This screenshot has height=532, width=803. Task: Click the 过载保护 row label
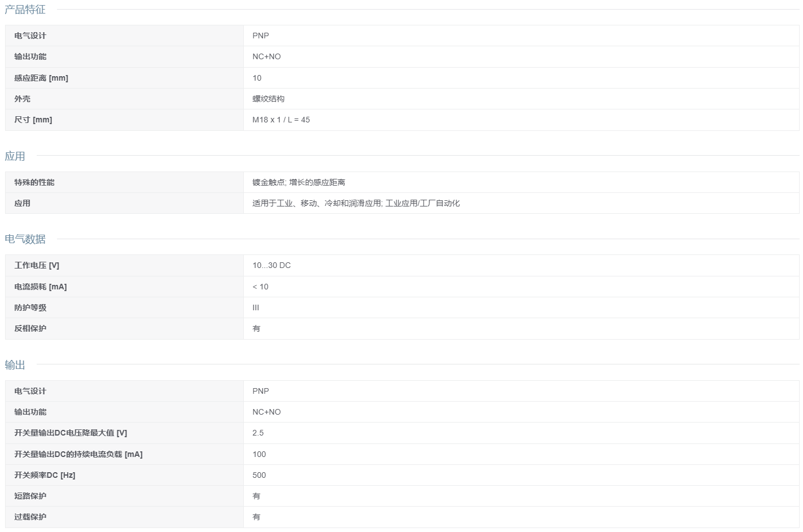coord(30,517)
